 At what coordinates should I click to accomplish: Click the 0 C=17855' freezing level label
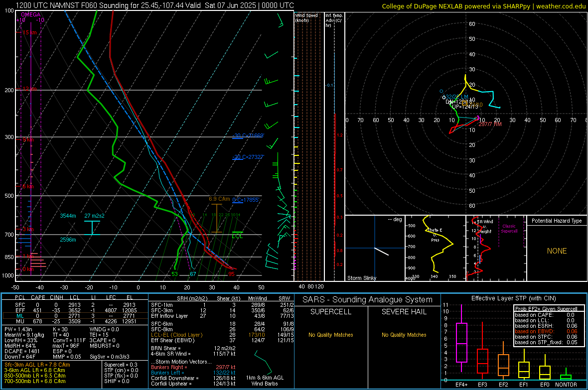[246, 200]
